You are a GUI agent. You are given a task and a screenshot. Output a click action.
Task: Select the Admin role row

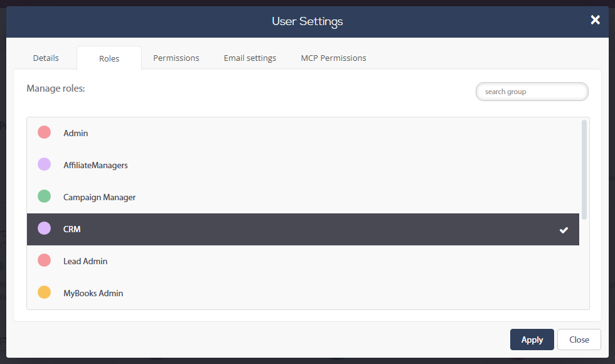302,133
